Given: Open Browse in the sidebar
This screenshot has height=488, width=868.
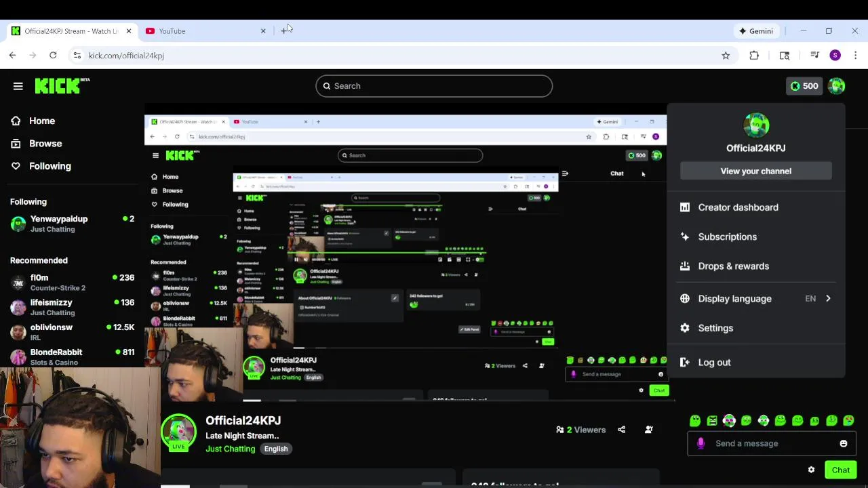Looking at the screenshot, I should [45, 144].
